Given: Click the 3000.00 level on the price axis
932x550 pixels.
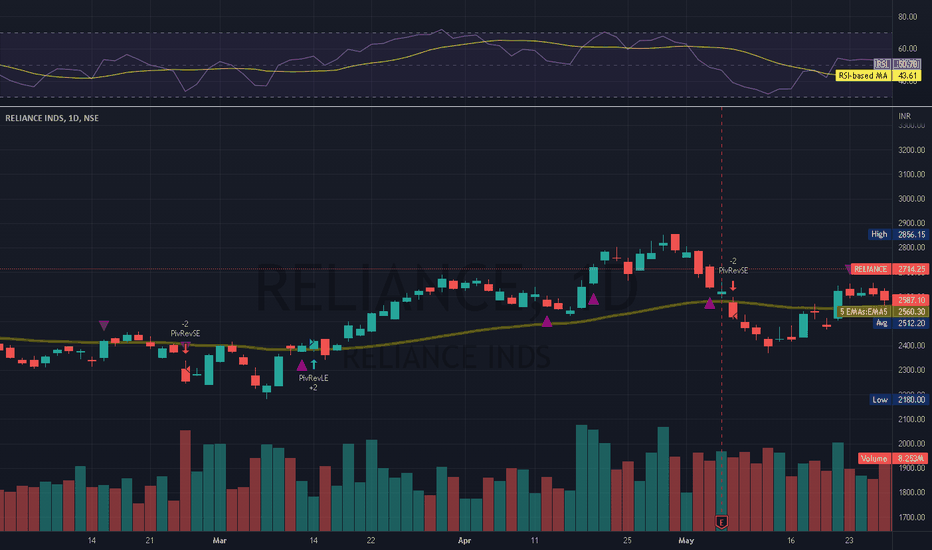Looking at the screenshot, I should [x=912, y=199].
